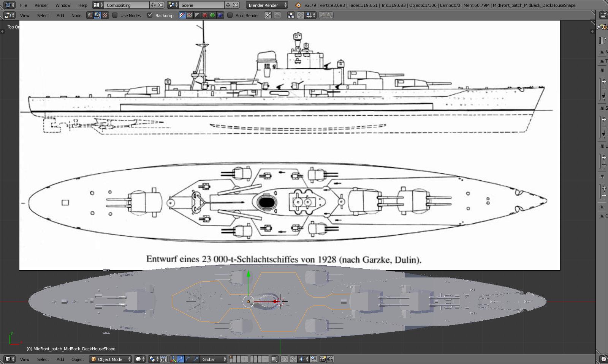The height and width of the screenshot is (364, 608).
Task: Delete the current scene with the X button
Action: [236, 5]
